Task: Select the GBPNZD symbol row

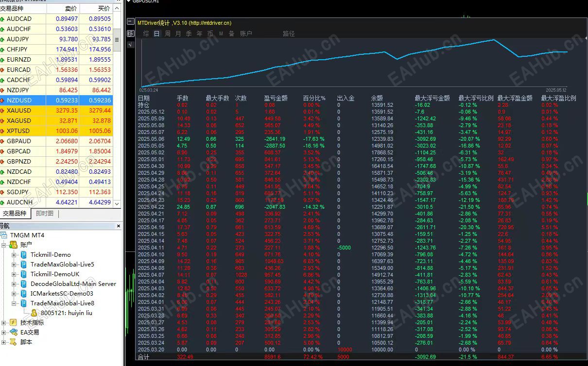Action: coord(56,162)
